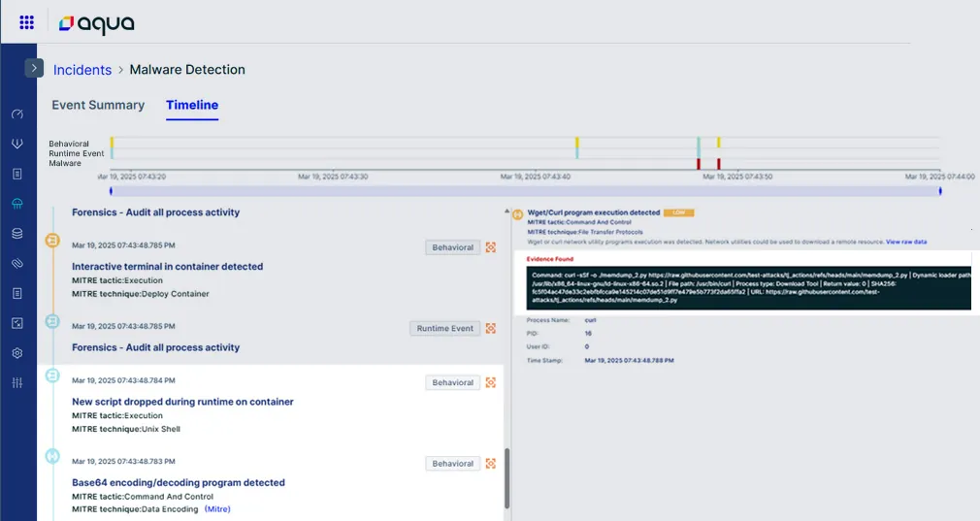Open the stacked layers sidebar icon
The height and width of the screenshot is (521, 980).
(17, 234)
